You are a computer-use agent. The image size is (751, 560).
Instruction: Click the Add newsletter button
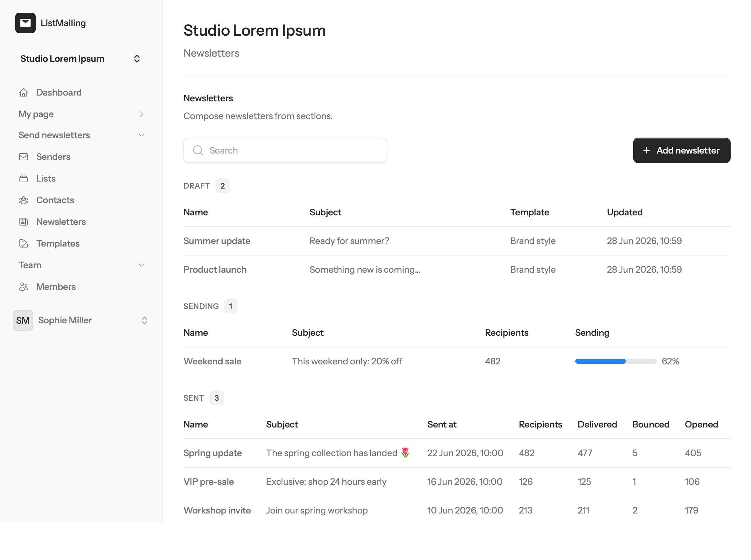pos(682,150)
